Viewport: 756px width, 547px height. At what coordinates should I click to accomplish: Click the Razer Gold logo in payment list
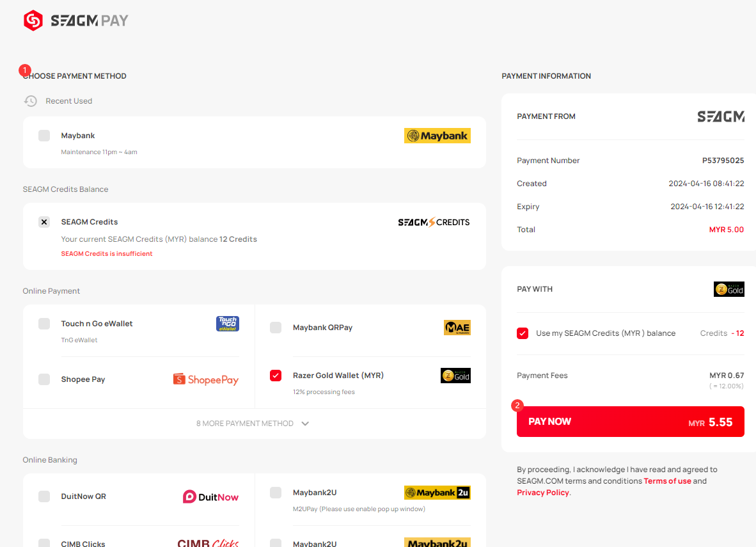[455, 376]
